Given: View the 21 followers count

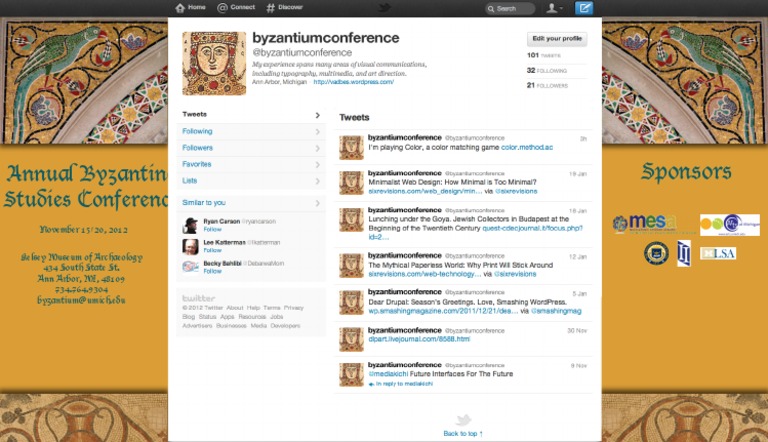Looking at the screenshot, I should pyautogui.click(x=547, y=85).
